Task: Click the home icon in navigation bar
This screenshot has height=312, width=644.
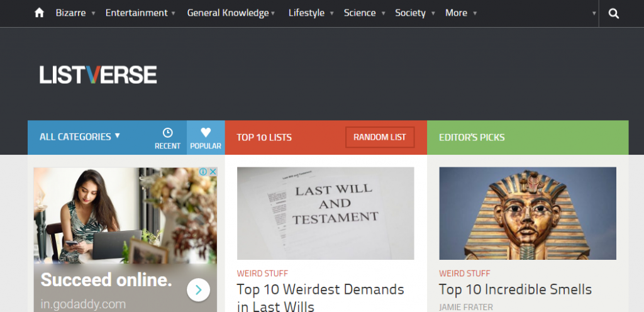Action: point(39,13)
